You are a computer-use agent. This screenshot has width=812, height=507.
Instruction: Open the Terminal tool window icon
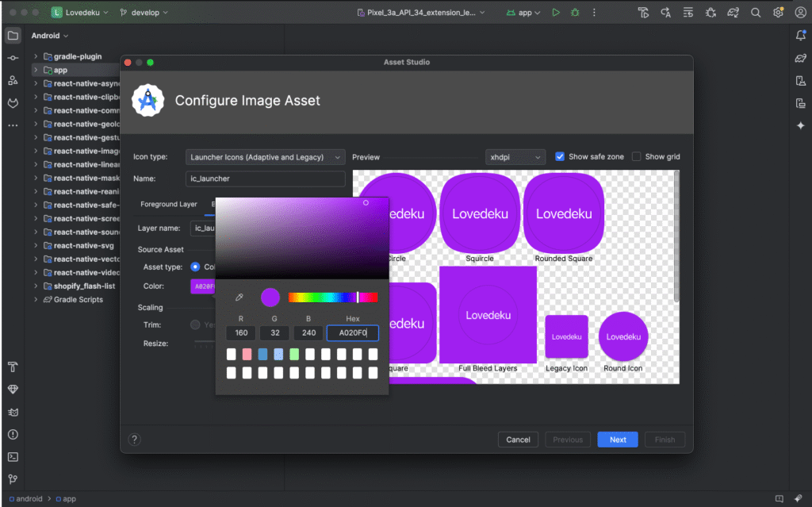click(x=13, y=457)
